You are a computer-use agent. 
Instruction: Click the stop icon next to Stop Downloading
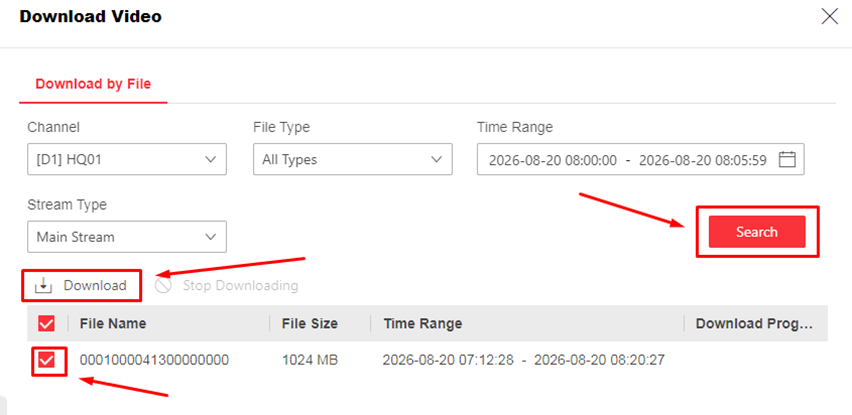click(x=163, y=285)
